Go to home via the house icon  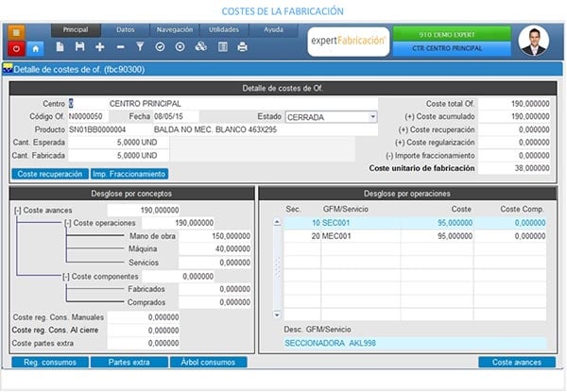click(37, 46)
